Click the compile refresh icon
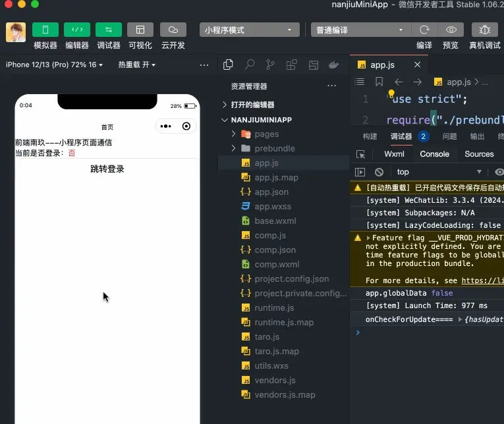 tap(424, 30)
